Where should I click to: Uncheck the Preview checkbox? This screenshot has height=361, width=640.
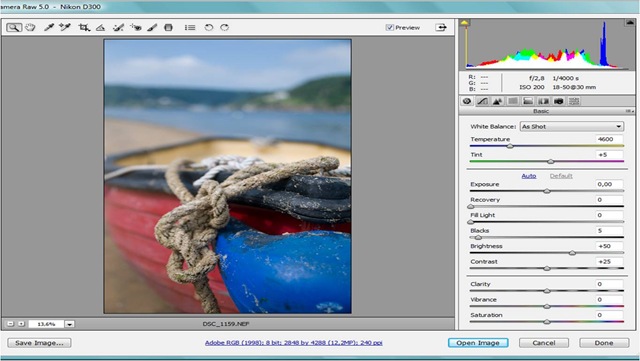(389, 27)
